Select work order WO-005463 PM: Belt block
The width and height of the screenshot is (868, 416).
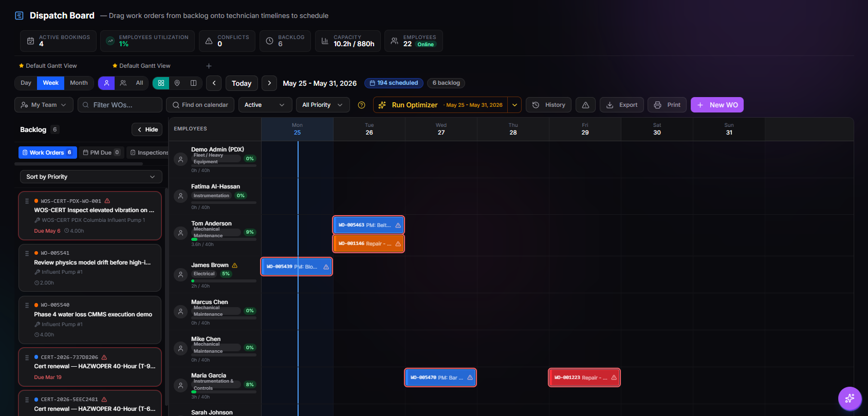[x=368, y=225]
